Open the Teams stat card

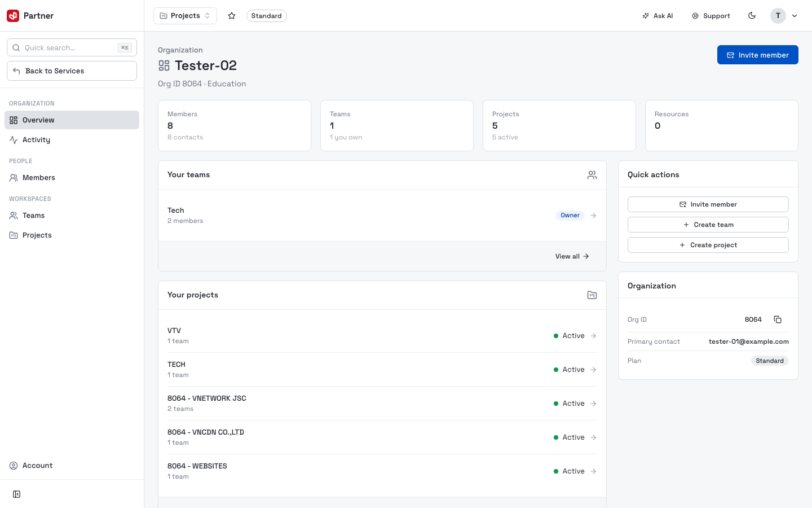coord(397,125)
